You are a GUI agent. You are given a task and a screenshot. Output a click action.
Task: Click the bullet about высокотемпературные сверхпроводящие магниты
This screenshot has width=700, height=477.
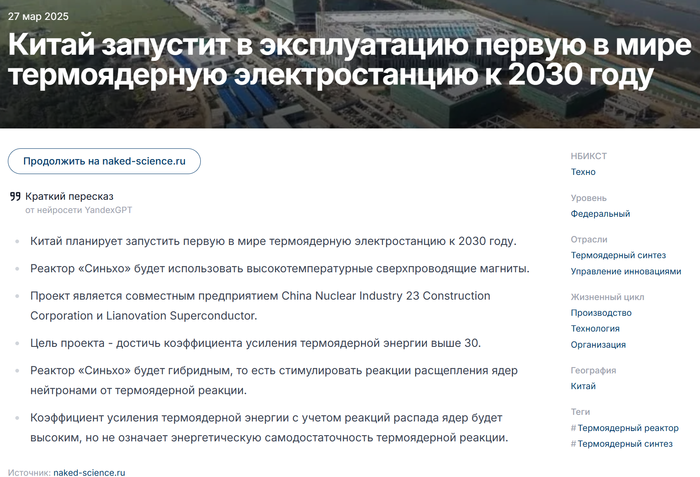pyautogui.click(x=280, y=268)
